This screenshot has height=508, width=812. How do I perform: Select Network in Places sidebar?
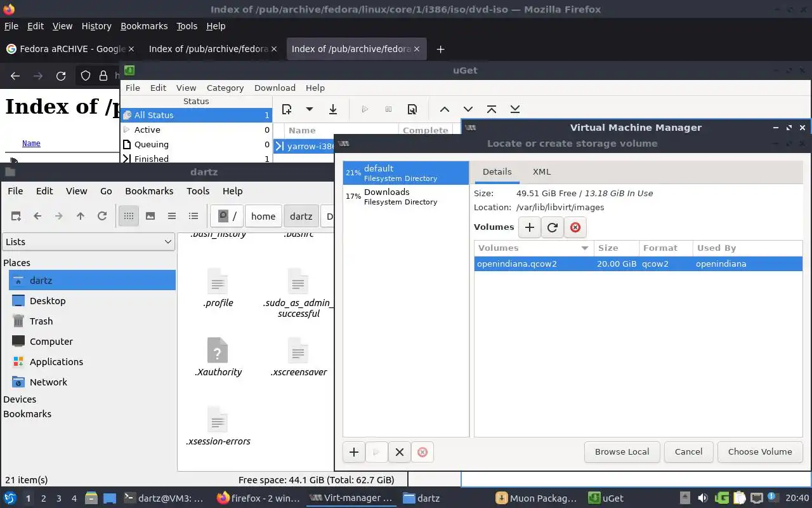92,382
